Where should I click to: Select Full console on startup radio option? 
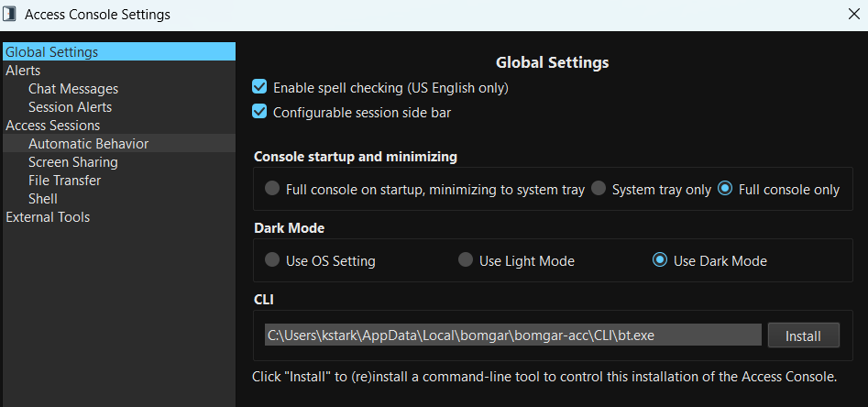272,189
